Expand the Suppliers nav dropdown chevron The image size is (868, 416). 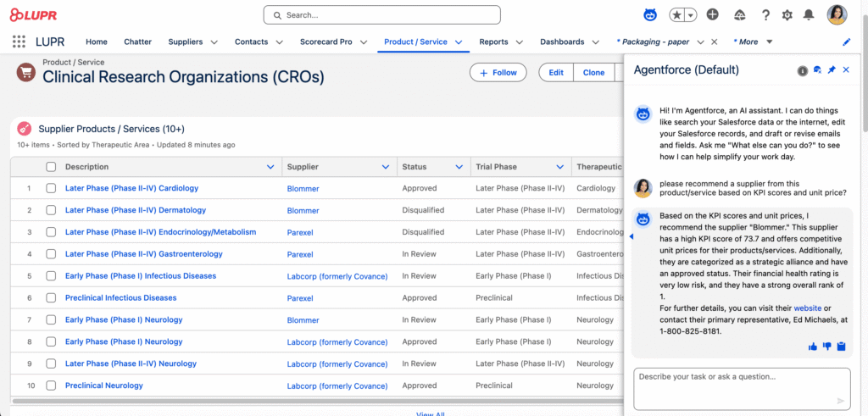[x=214, y=42]
